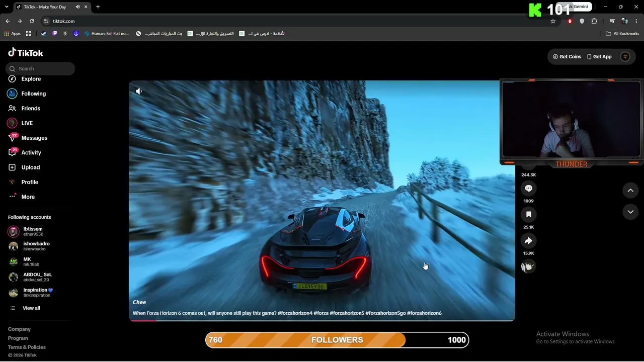Click the TikTok Search field

(x=40, y=69)
